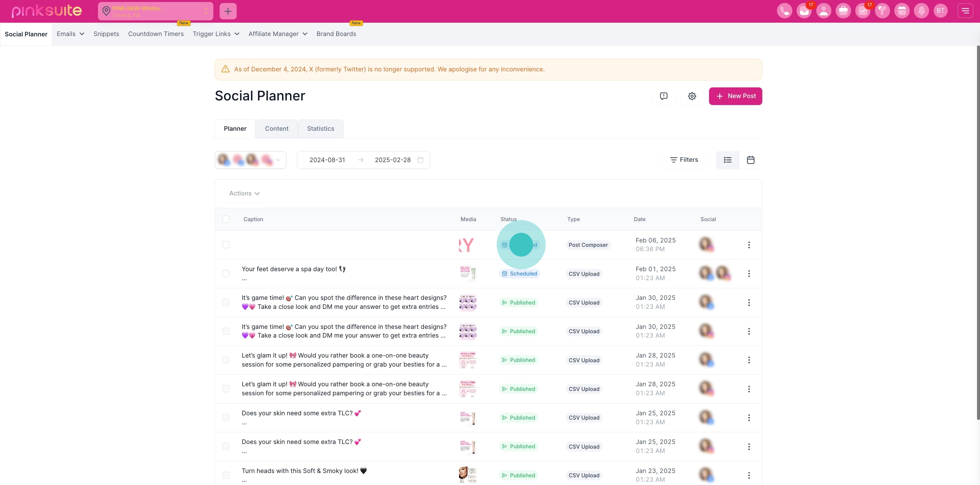Image resolution: width=980 pixels, height=485 pixels.
Task: Click the start date field 2024-08-31
Action: [x=327, y=160]
